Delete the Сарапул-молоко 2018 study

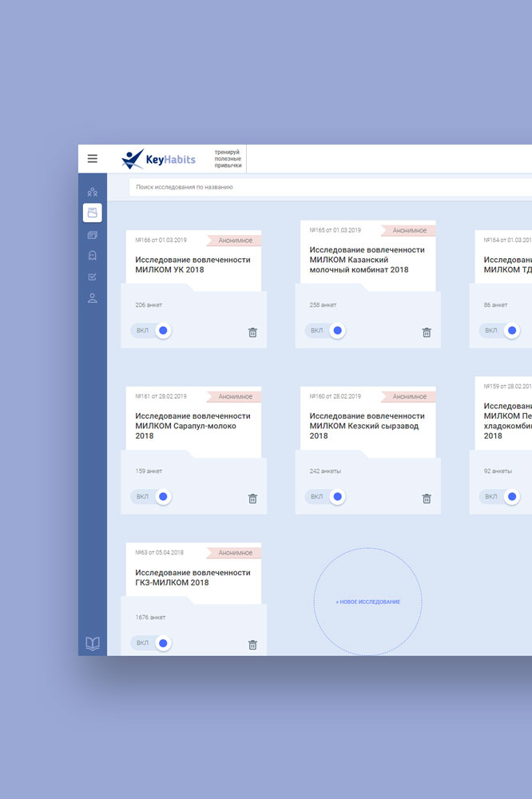tap(252, 499)
